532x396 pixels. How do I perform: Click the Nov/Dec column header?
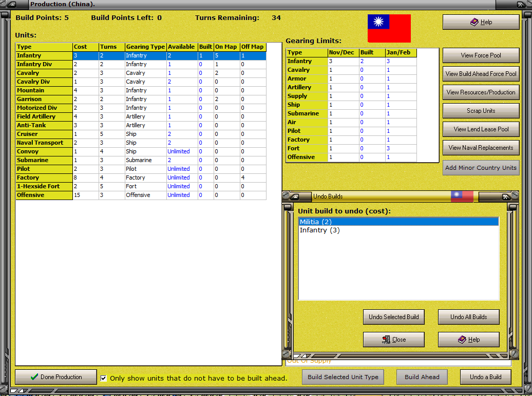tap(344, 52)
